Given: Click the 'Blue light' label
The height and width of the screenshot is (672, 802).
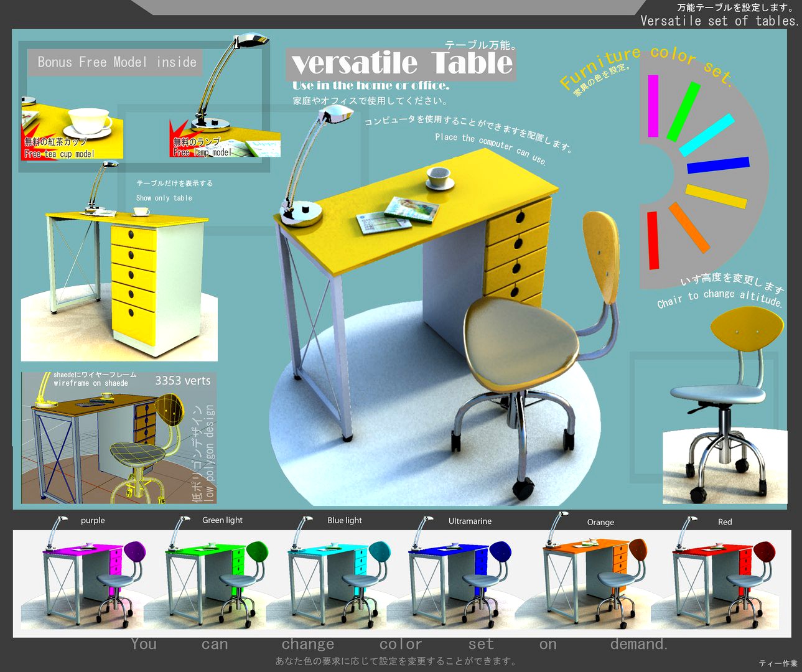Looking at the screenshot, I should pos(345,520).
